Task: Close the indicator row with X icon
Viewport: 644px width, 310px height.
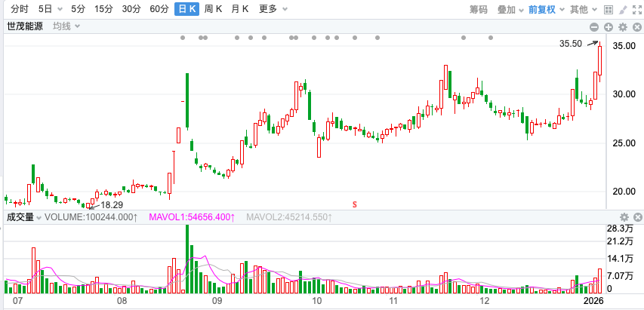Action: (x=636, y=26)
